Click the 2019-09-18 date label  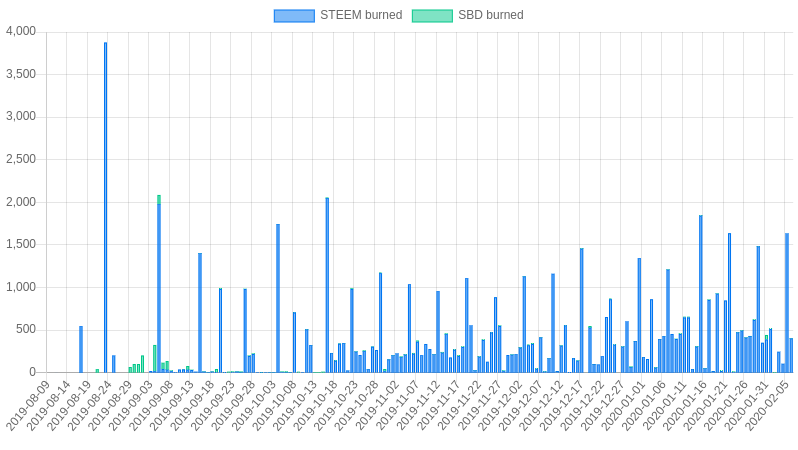192,405
